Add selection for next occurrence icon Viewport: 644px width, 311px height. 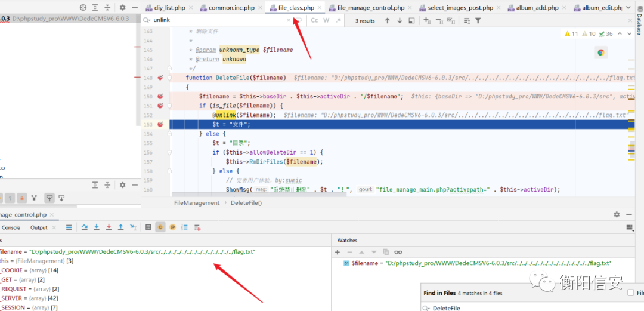click(x=427, y=20)
